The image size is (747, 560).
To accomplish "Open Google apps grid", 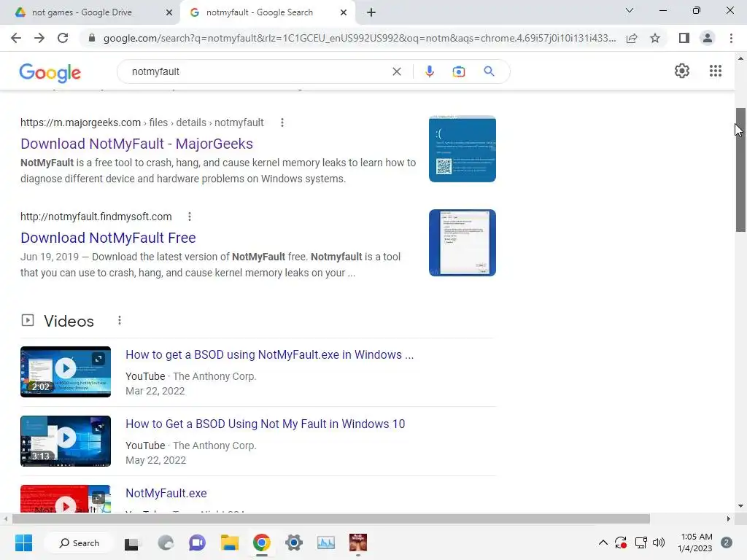I will (x=716, y=71).
